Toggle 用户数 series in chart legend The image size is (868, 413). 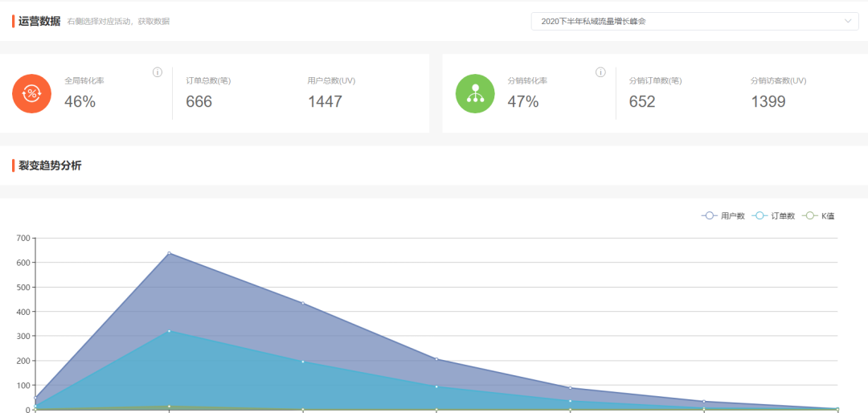[x=723, y=216]
